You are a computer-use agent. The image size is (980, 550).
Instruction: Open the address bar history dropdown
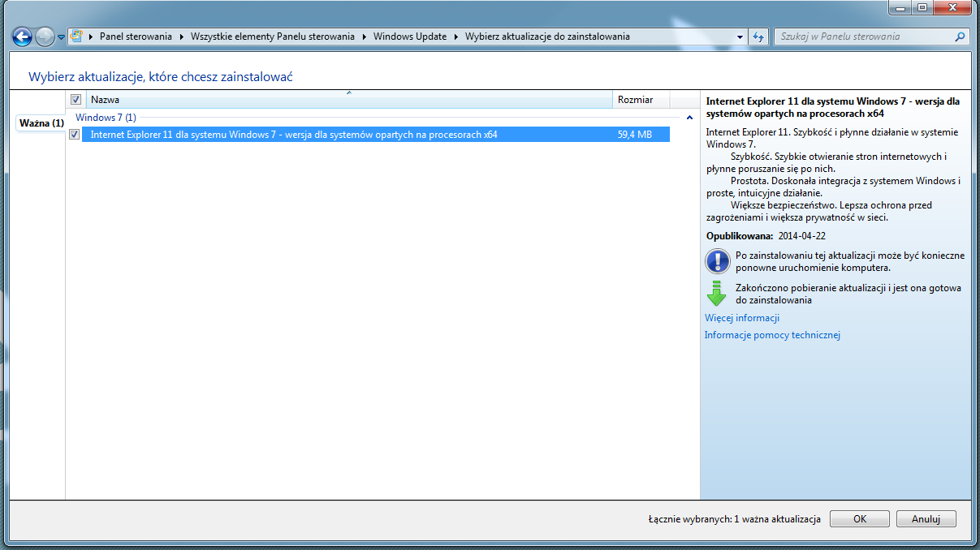[x=740, y=37]
